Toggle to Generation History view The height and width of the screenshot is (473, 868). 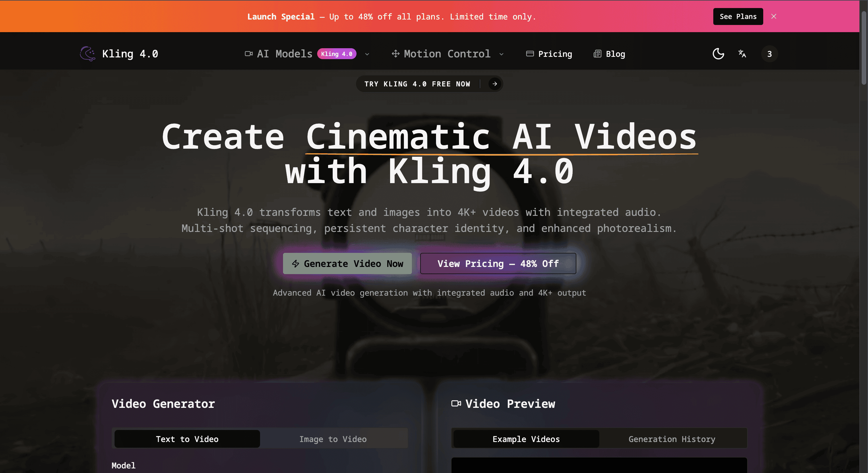(672, 439)
